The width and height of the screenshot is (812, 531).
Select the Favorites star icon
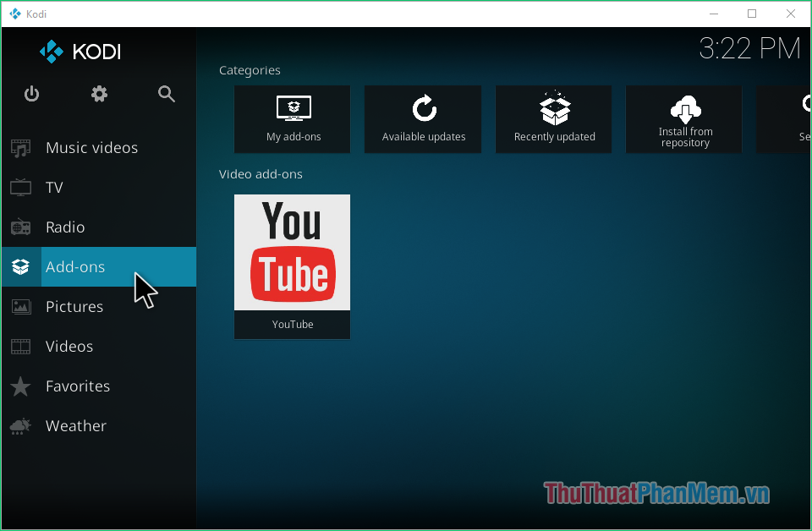[19, 386]
